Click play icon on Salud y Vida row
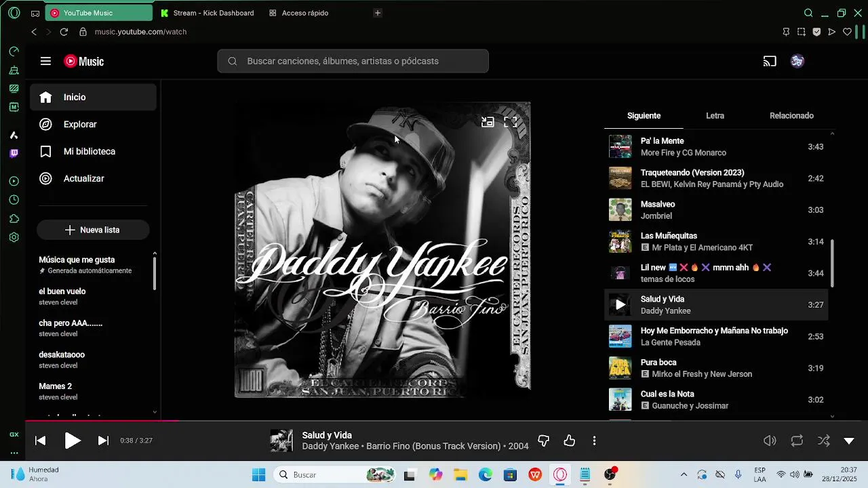This screenshot has width=868, height=488. 620,305
